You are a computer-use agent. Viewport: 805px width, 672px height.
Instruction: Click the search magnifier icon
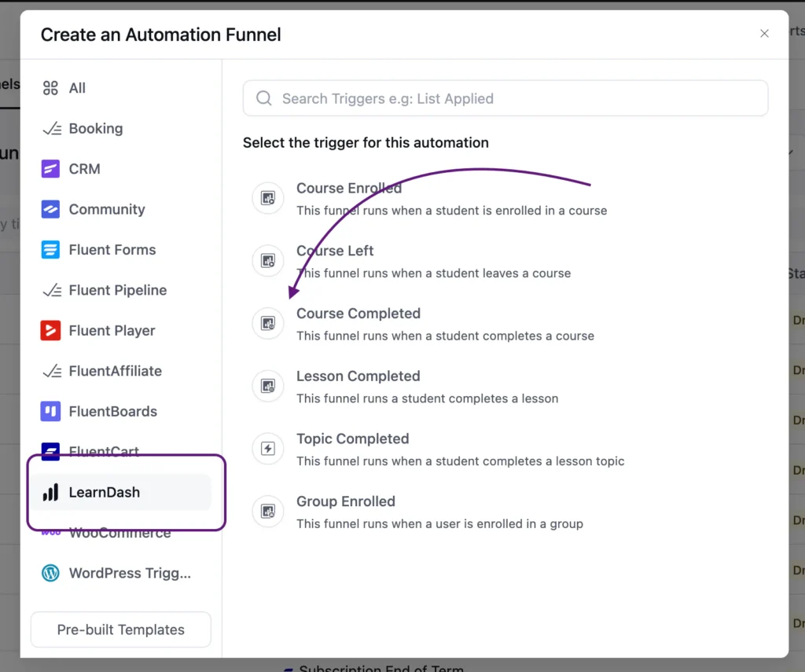click(264, 98)
